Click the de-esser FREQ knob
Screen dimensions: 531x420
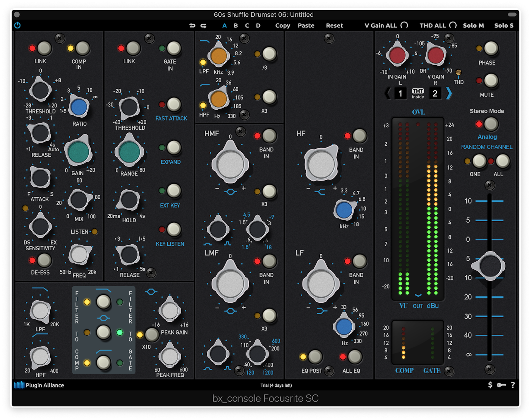point(79,255)
